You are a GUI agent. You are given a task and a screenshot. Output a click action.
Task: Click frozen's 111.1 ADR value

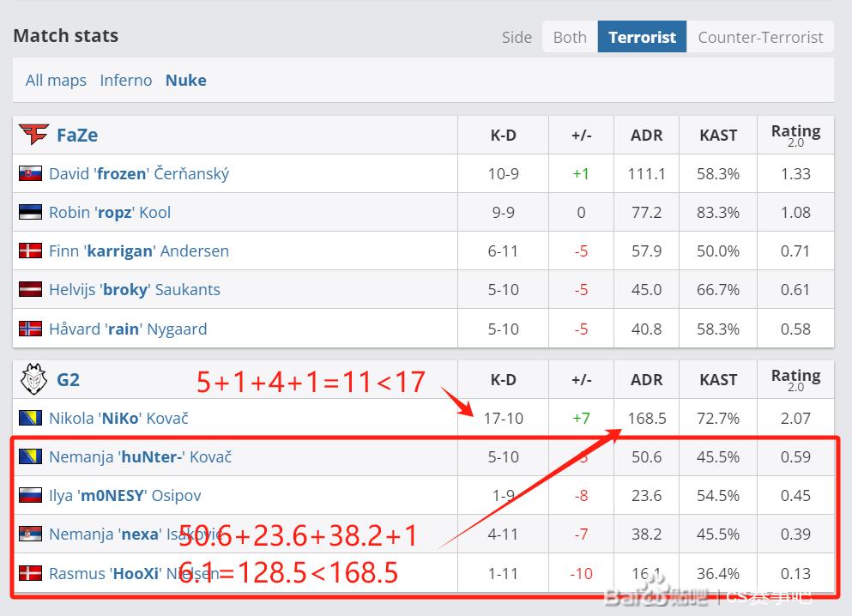point(647,174)
